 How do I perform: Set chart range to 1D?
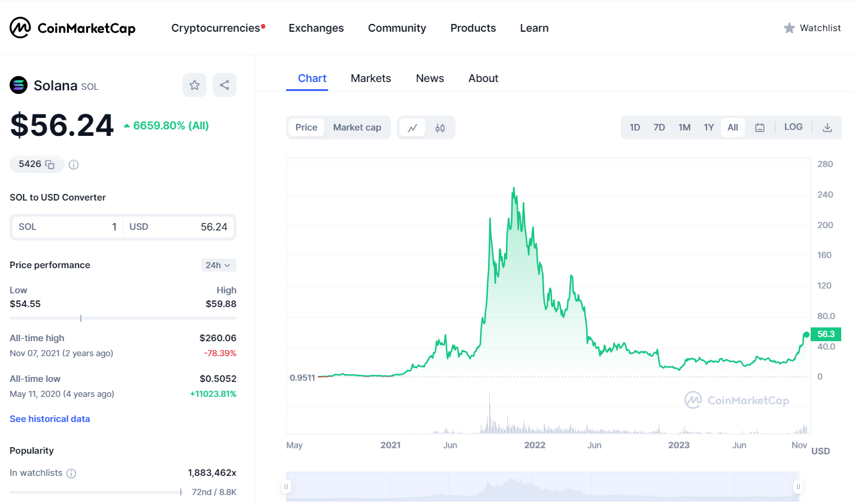(635, 127)
